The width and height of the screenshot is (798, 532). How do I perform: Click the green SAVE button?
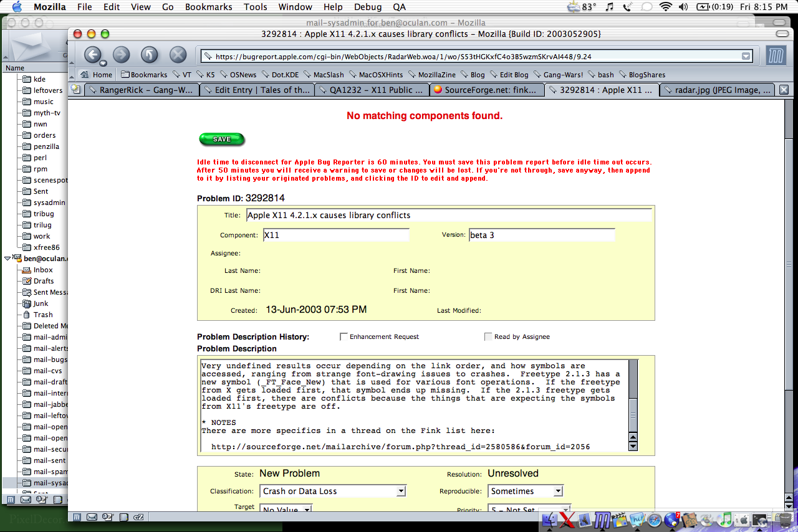click(x=222, y=140)
